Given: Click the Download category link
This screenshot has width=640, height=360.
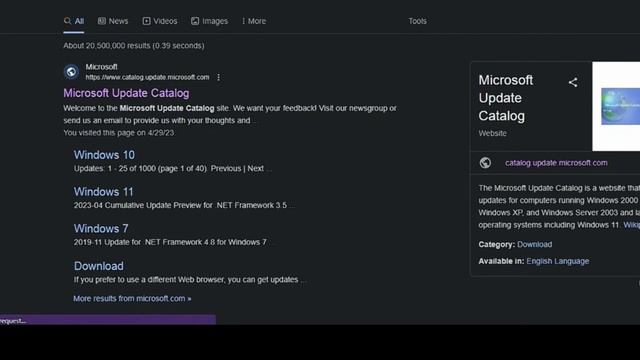Looking at the screenshot, I should pyautogui.click(x=534, y=244).
